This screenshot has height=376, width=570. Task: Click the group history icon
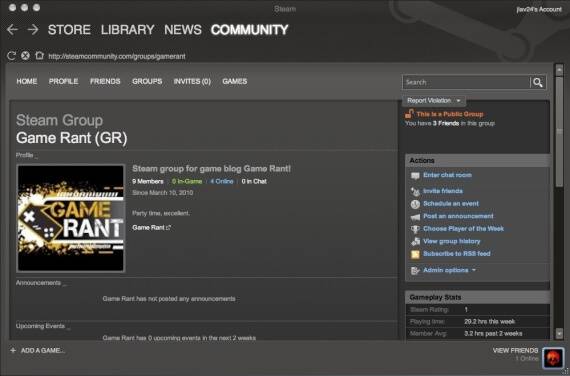(x=415, y=241)
